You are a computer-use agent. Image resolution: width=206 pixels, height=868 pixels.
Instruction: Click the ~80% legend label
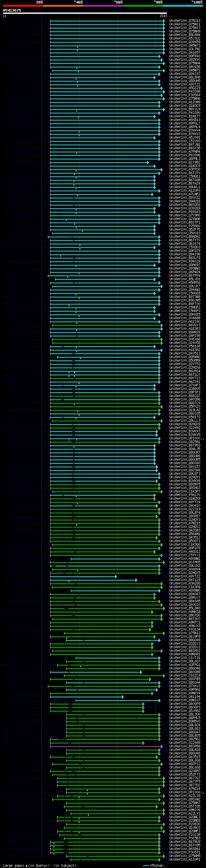[158, 2]
